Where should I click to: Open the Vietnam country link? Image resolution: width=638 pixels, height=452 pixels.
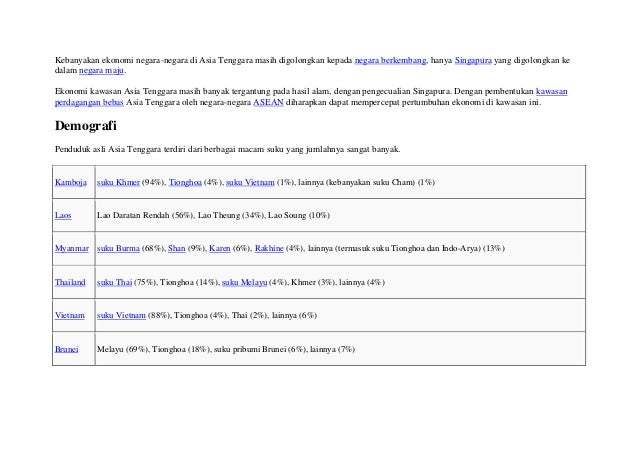[x=70, y=315]
